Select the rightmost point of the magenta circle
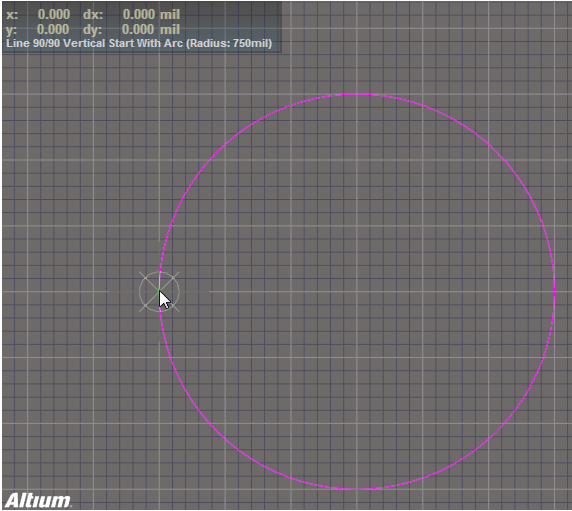 [554, 291]
